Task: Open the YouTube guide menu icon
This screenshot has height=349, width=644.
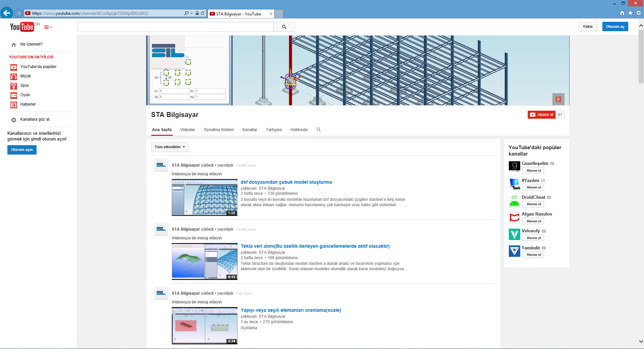Action: (48, 27)
